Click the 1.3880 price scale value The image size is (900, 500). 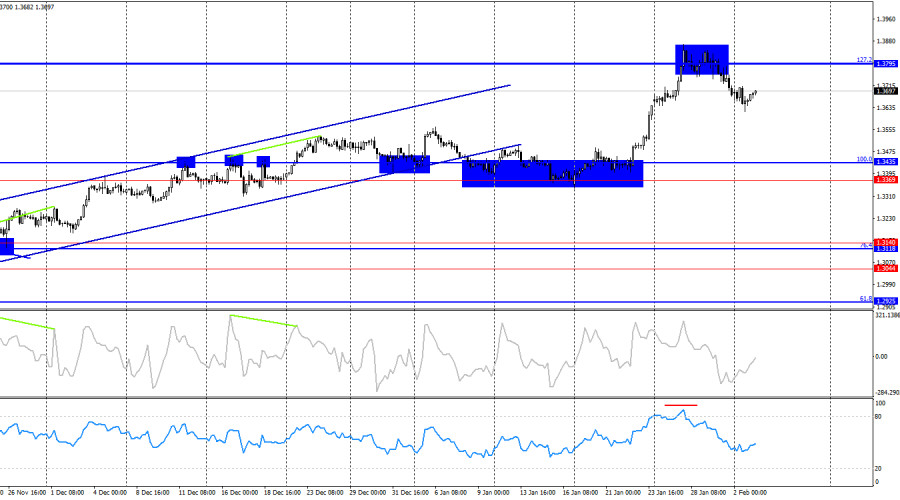886,41
